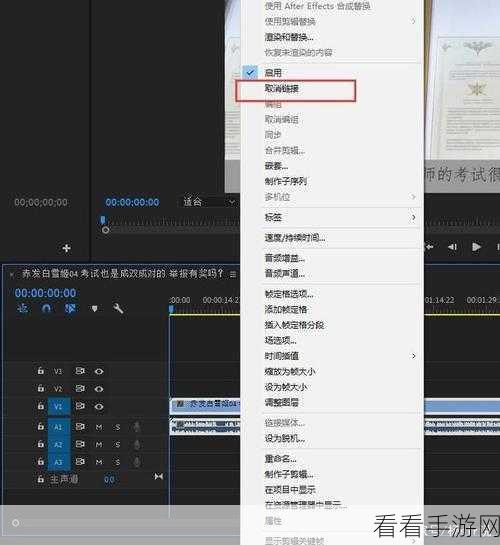Viewport: 500px width, 545px height.
Task: Click the plus button editor under source monitor
Action: (66, 248)
